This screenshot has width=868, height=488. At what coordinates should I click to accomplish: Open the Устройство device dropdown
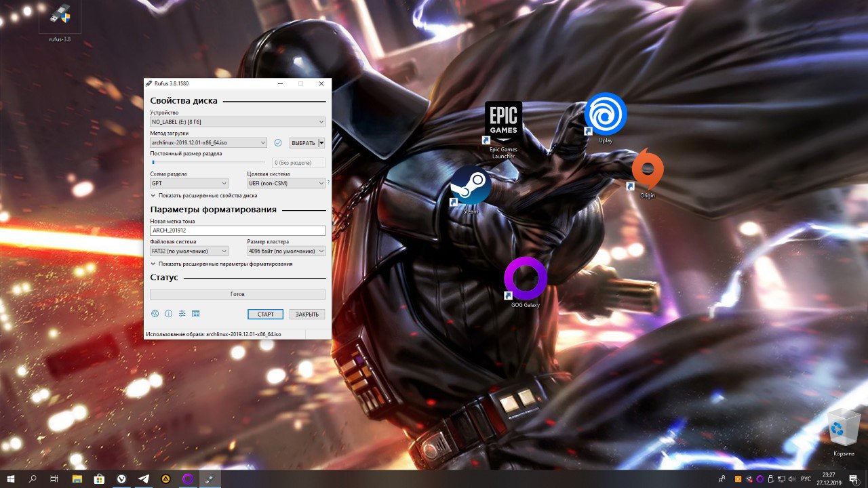coord(237,122)
